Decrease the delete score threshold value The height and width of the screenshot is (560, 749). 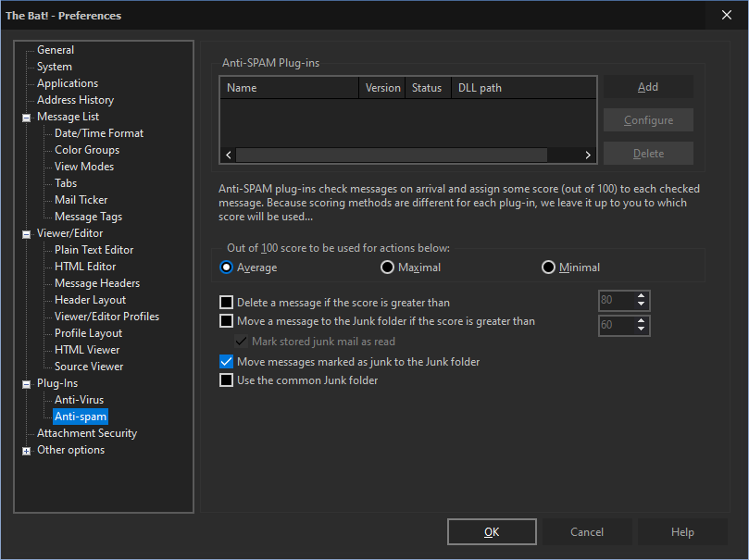(x=641, y=305)
